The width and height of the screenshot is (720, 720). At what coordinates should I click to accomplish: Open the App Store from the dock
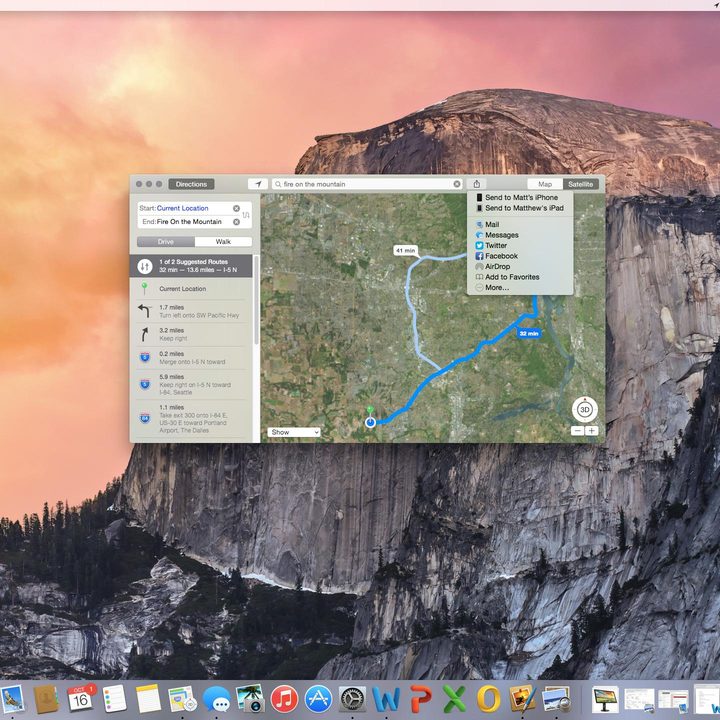click(x=318, y=699)
